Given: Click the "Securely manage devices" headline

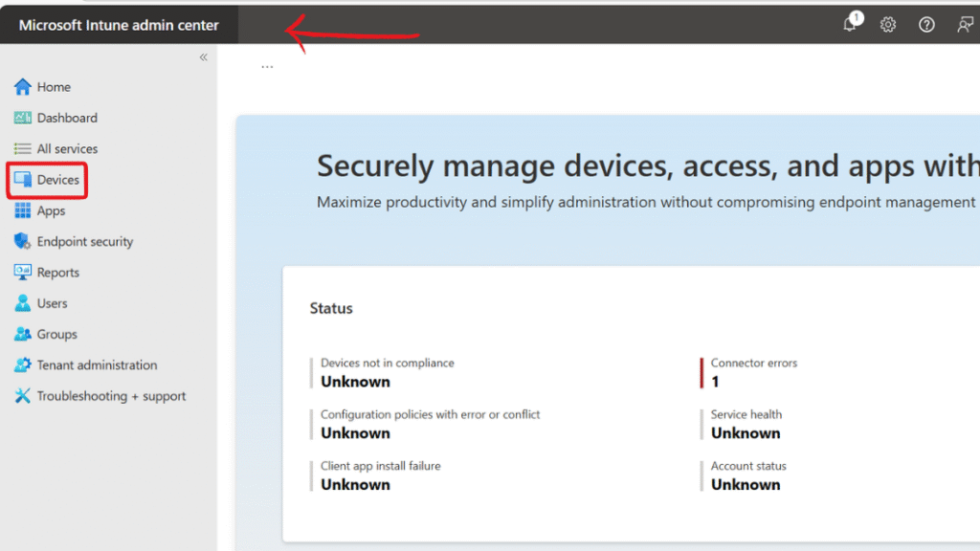Looking at the screenshot, I should point(648,166).
